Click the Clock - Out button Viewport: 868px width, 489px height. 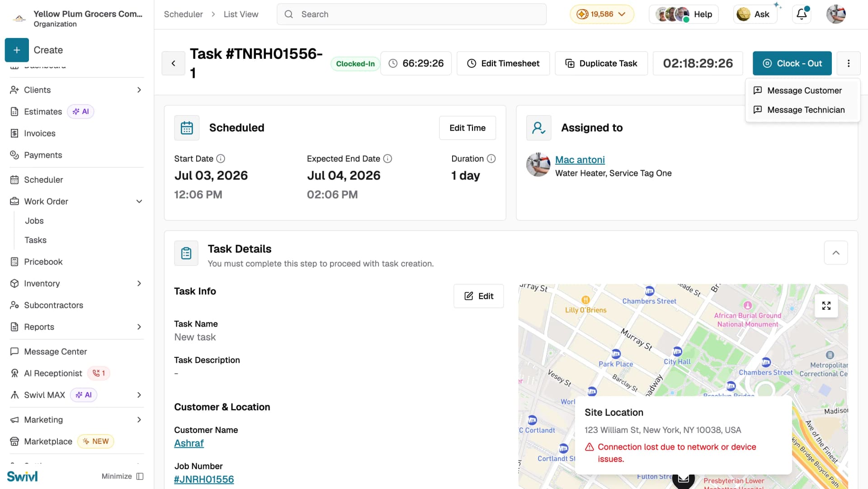[792, 63]
